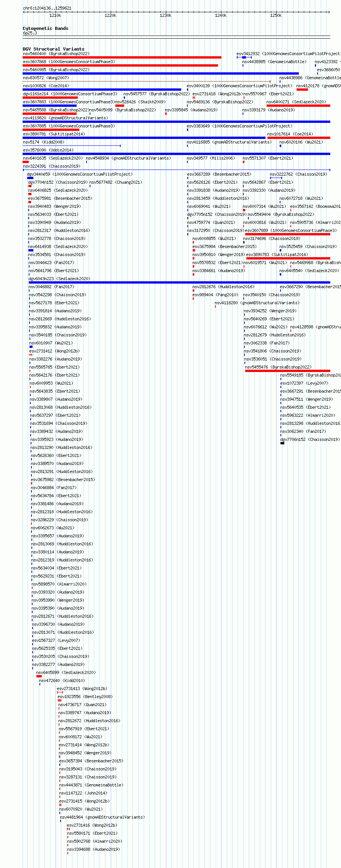
Task: Click nsv5174 (Kidd2008) variant label
Action: click(x=43, y=142)
